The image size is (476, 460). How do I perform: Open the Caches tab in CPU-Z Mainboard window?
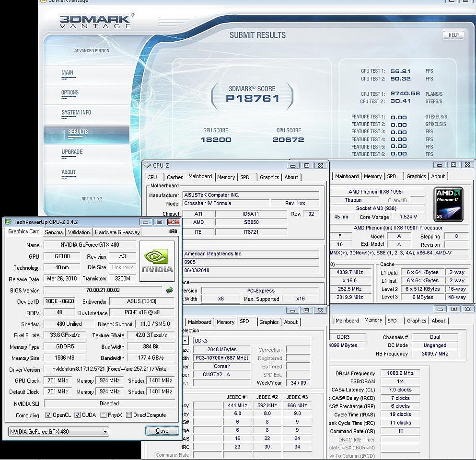pyautogui.click(x=175, y=177)
